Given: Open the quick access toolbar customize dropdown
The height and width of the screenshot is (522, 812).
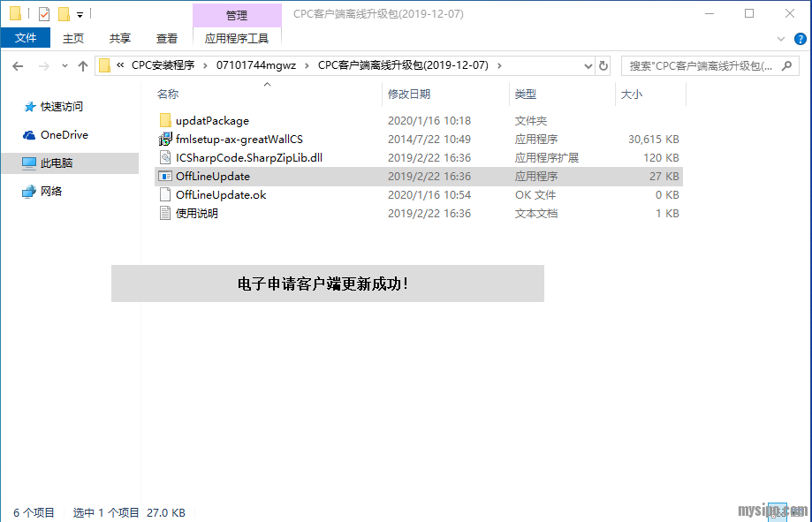Looking at the screenshot, I should click(80, 15).
